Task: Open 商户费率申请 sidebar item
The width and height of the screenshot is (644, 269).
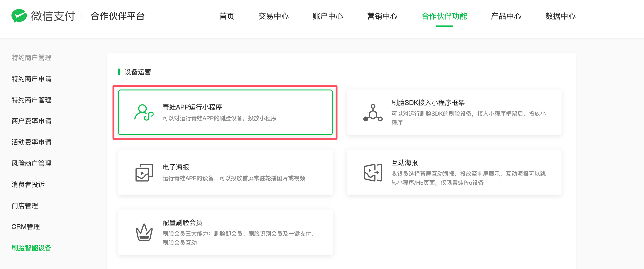Action: pyautogui.click(x=31, y=121)
